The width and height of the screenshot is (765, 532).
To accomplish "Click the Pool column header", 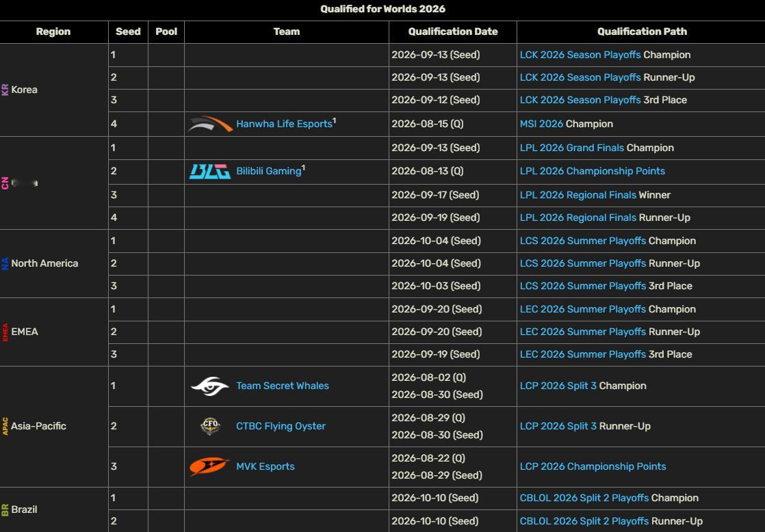I will click(x=166, y=31).
